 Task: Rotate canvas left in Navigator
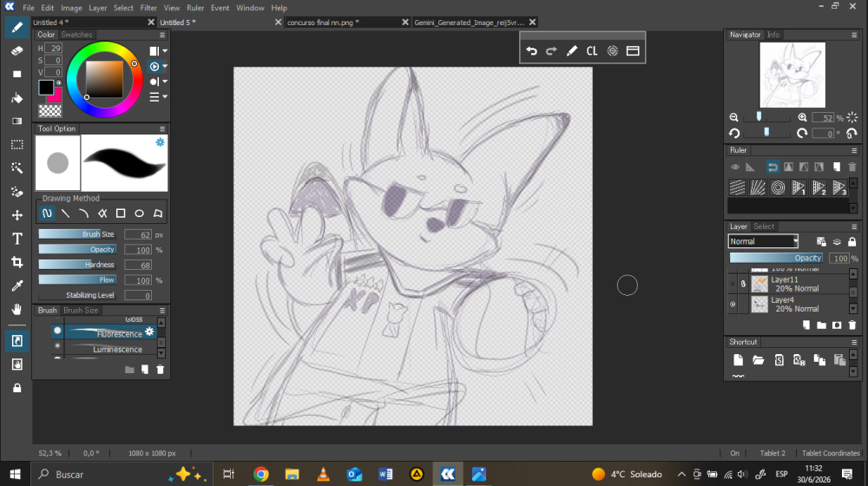click(734, 134)
